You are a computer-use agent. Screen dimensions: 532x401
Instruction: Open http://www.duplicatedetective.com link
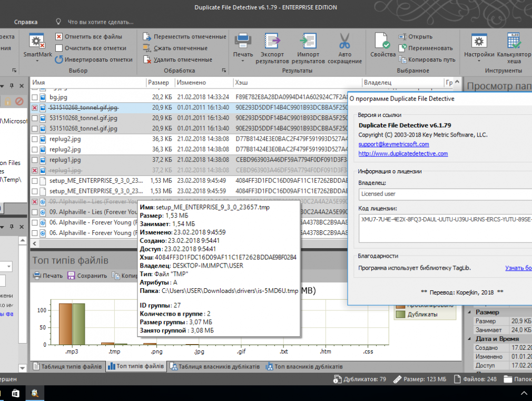click(403, 153)
